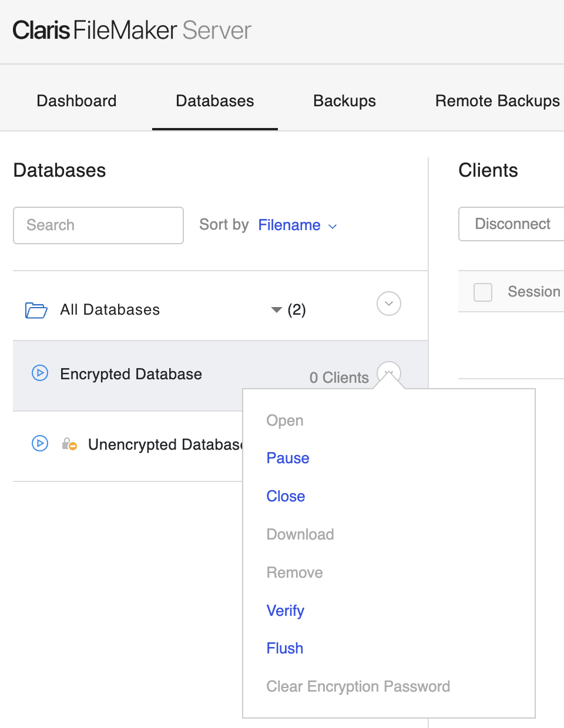Open the Remote Backups tab

[x=497, y=101]
